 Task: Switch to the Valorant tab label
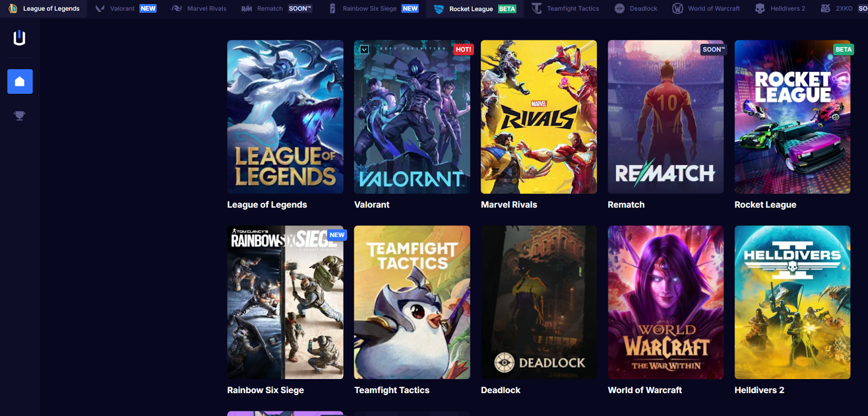coord(122,9)
